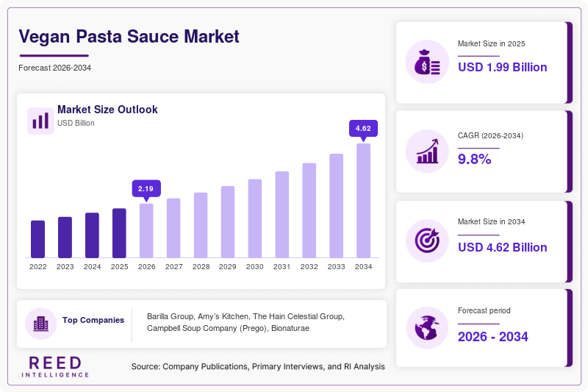Click the 9.8% CAGR figure
Image resolution: width=588 pixels, height=392 pixels.
474,159
